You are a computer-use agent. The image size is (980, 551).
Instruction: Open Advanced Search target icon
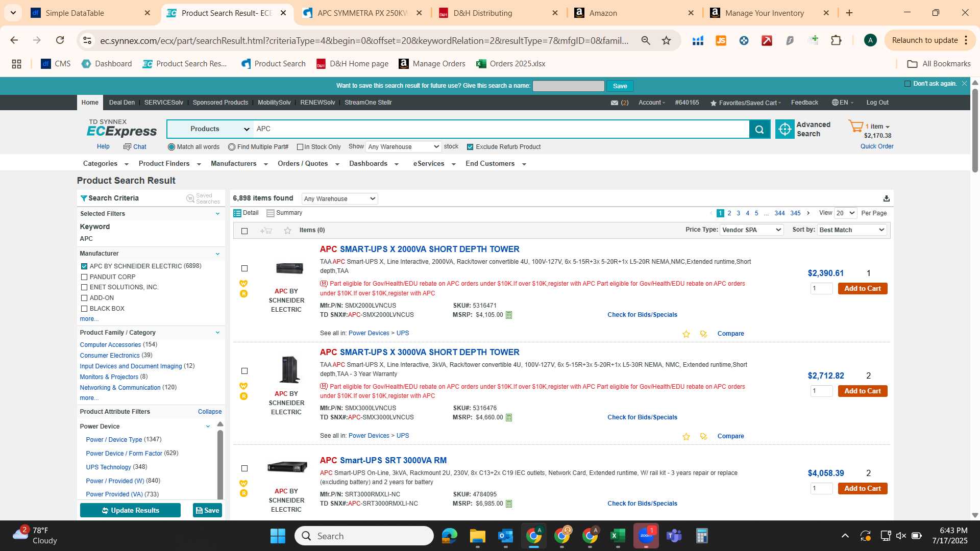[785, 129]
